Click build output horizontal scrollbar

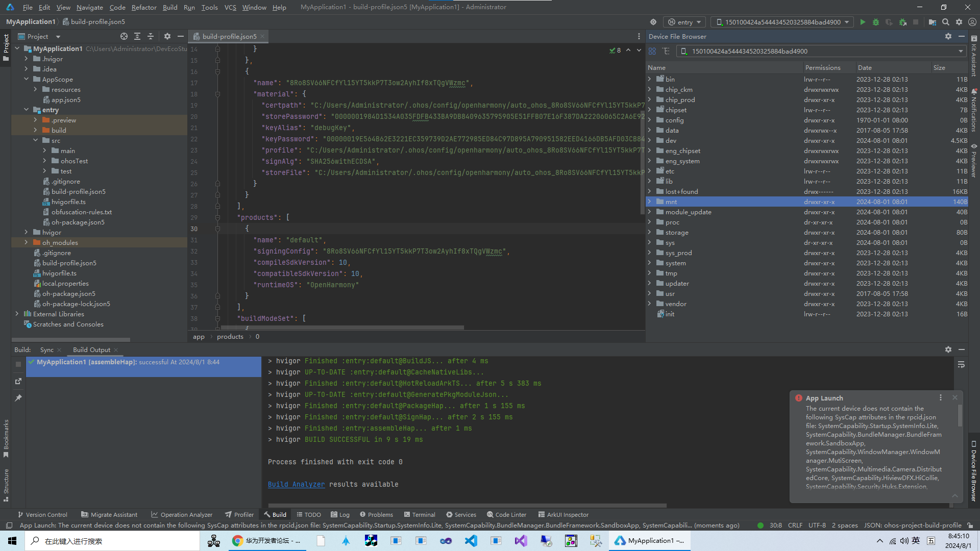point(467,506)
